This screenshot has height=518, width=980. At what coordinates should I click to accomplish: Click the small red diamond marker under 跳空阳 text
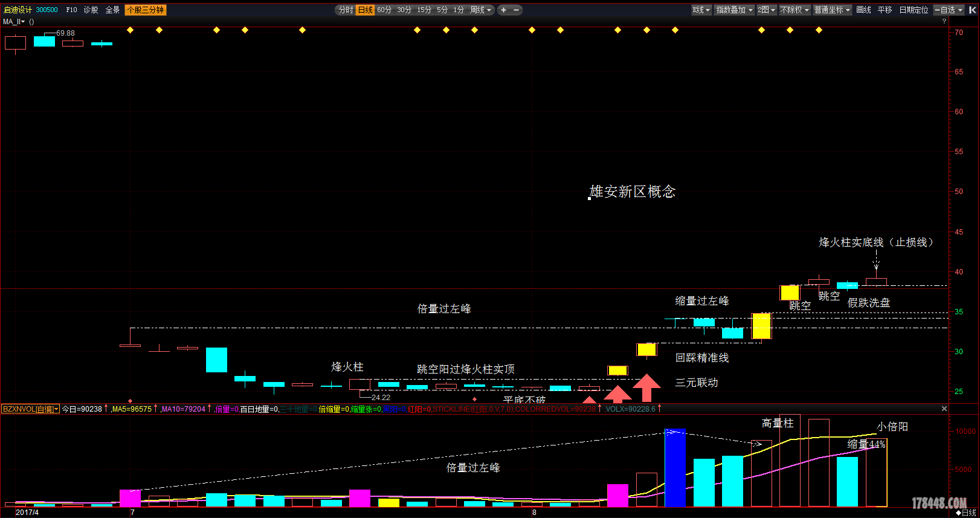[x=475, y=400]
